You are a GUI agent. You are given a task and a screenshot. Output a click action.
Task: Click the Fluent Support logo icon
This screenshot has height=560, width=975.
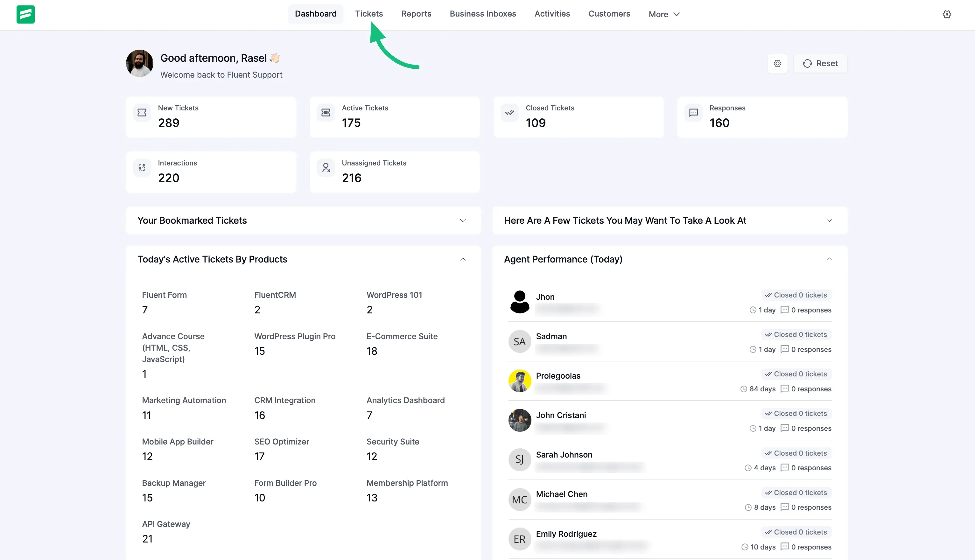coord(25,14)
